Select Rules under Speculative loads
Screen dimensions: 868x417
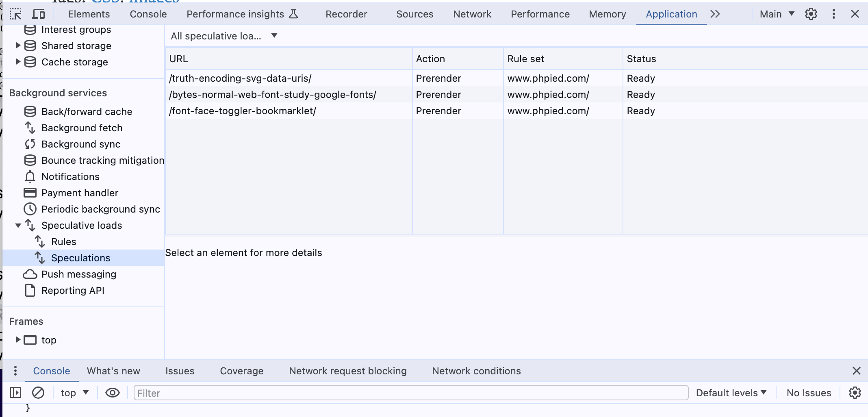(64, 242)
